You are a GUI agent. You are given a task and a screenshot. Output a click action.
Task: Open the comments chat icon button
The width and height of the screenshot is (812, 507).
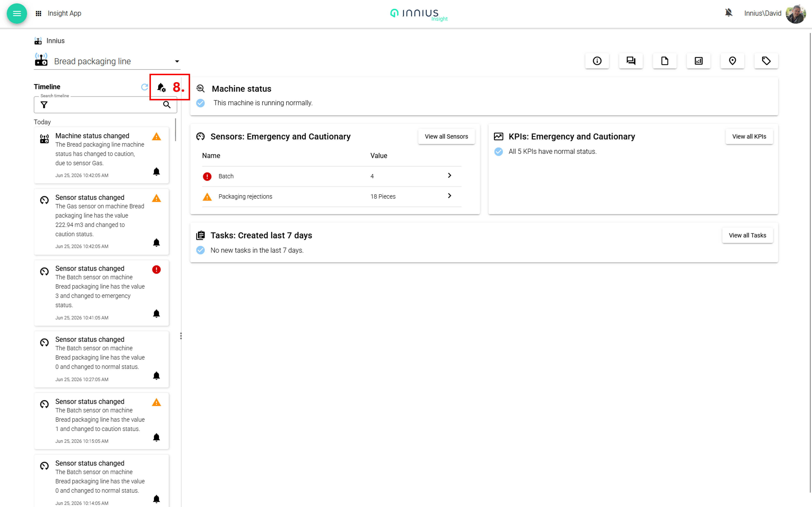pos(631,61)
